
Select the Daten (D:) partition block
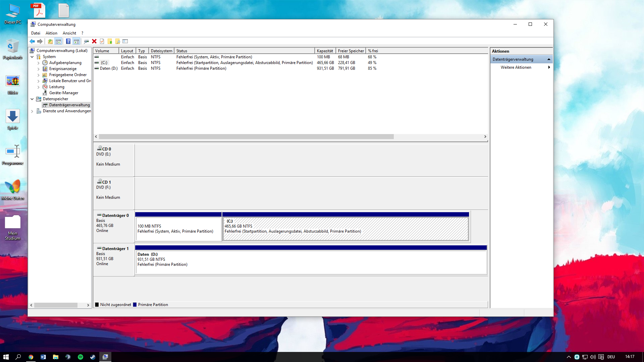(x=311, y=262)
